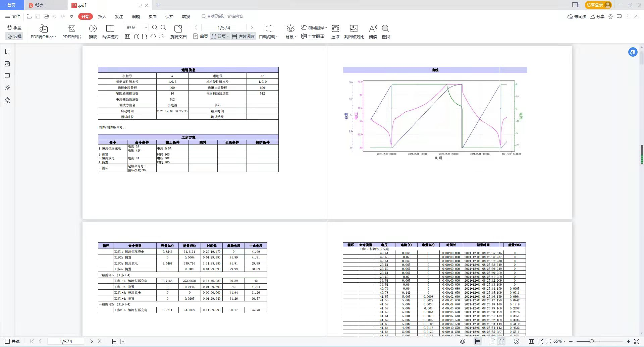Click the zoom out magnifier icon
Image resolution: width=644 pixels, height=347 pixels.
click(x=155, y=27)
